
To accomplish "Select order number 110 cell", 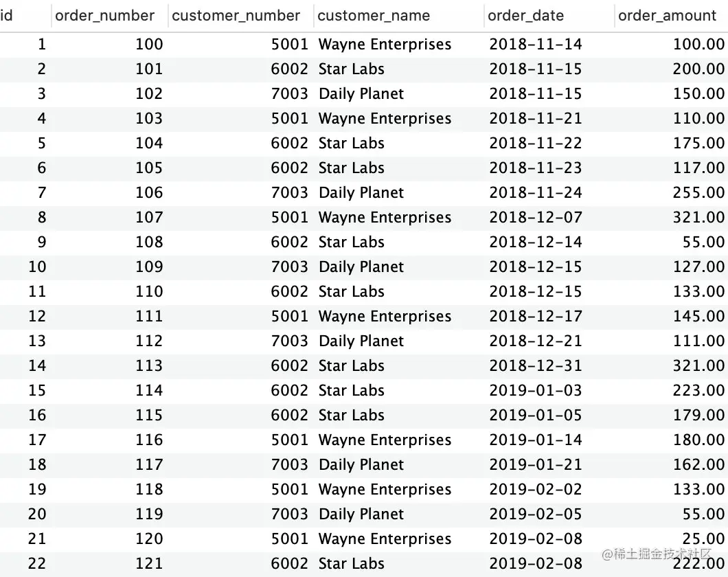I will click(x=149, y=291).
